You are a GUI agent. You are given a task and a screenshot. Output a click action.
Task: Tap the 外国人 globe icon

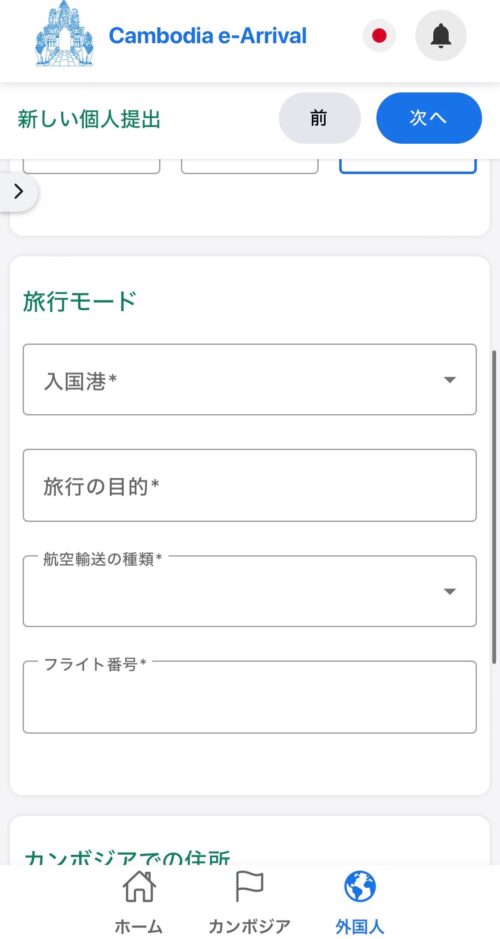[360, 887]
